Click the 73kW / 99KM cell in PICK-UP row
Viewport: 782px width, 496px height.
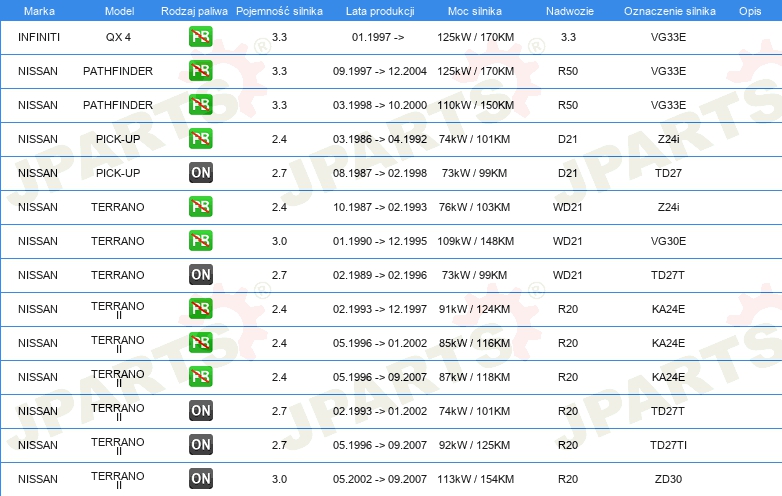click(x=474, y=173)
